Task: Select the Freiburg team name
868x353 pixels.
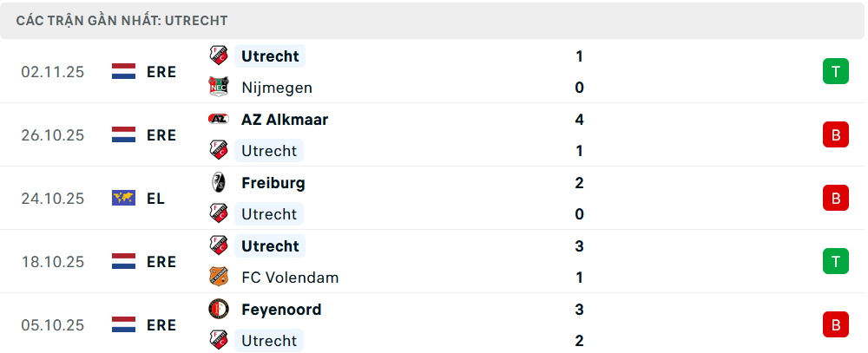Action: tap(273, 182)
